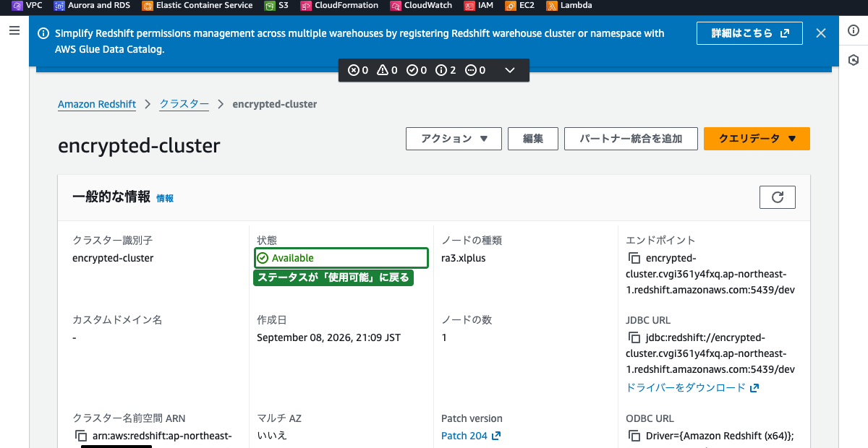
Task: Show the in-progress count indicator
Action: 475,70
